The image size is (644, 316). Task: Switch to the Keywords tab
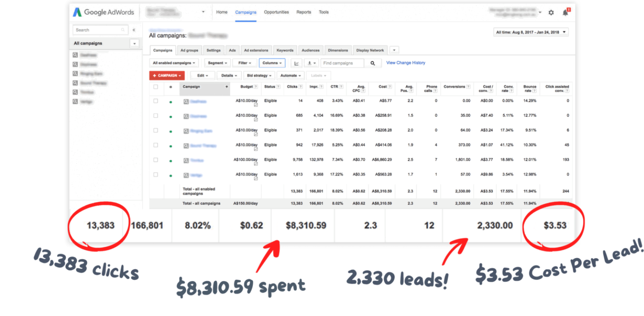[x=285, y=50]
